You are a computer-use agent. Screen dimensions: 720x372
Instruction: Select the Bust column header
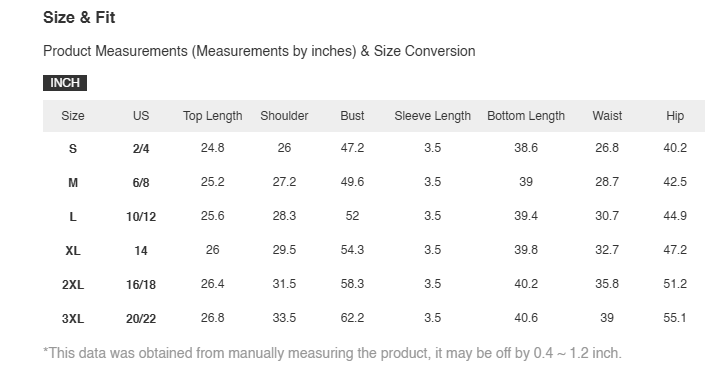click(352, 116)
